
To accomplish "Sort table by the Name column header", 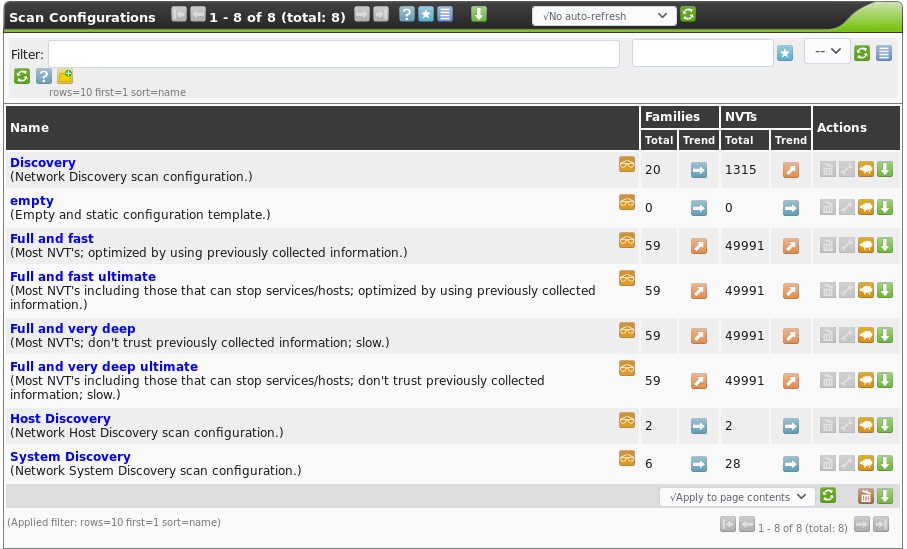I will click(x=30, y=127).
